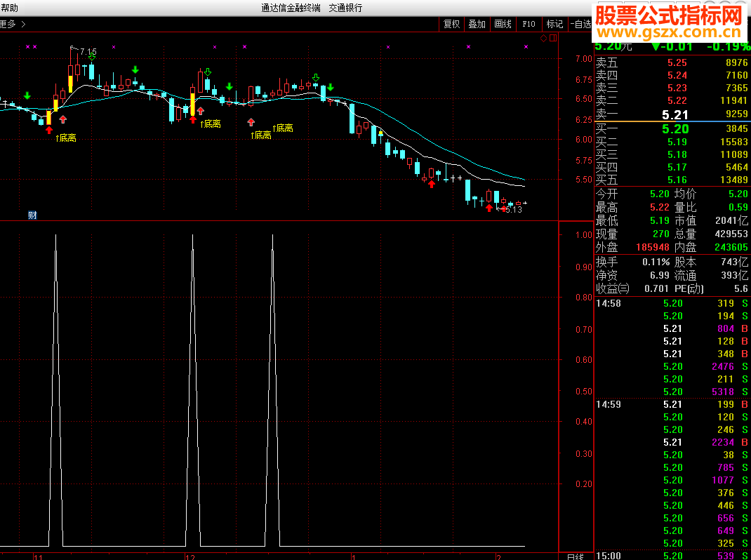Click the 复权 button
This screenshot has height=560, width=751.
[x=451, y=24]
